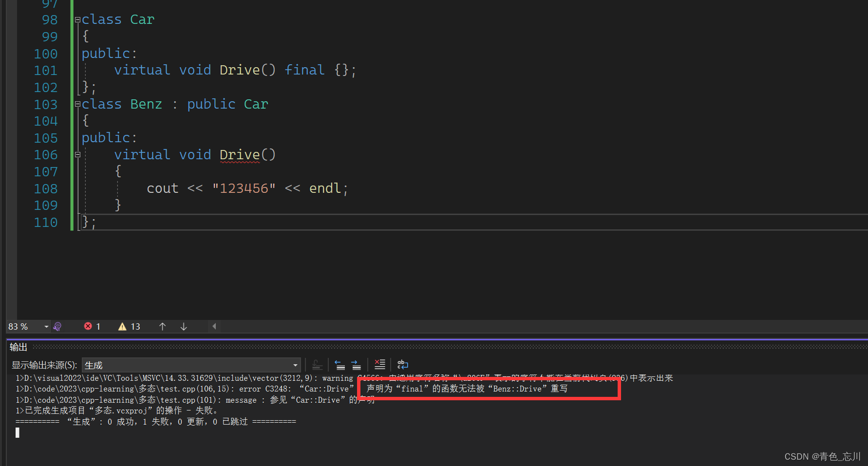Go to previous message in output
Viewport: 868px width, 466px height.
(340, 364)
